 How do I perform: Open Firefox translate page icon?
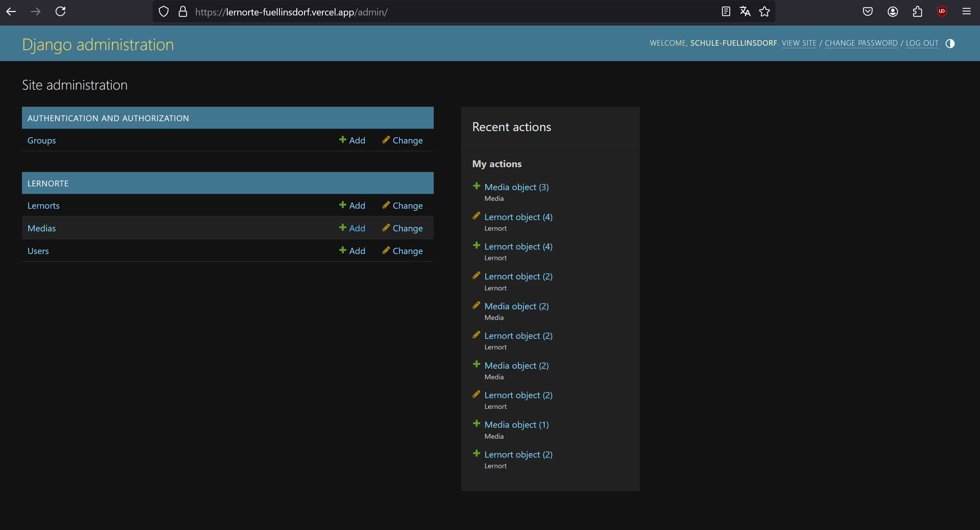[745, 11]
